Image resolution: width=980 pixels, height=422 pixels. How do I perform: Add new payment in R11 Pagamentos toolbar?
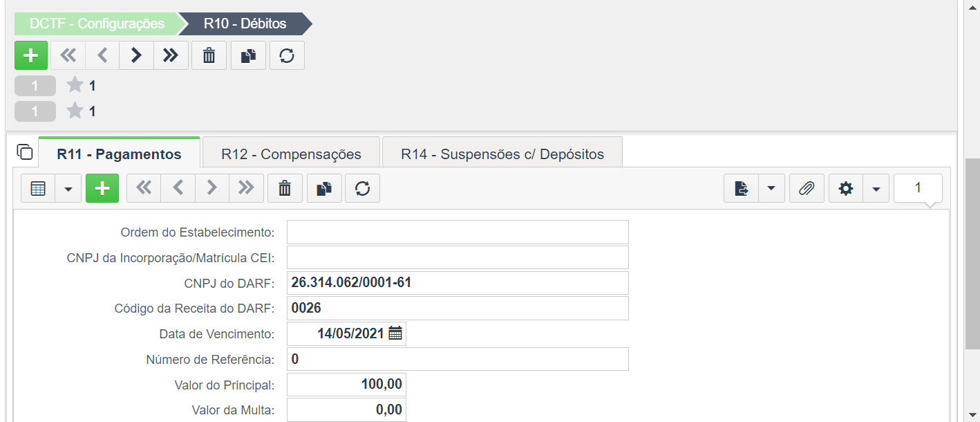point(102,188)
